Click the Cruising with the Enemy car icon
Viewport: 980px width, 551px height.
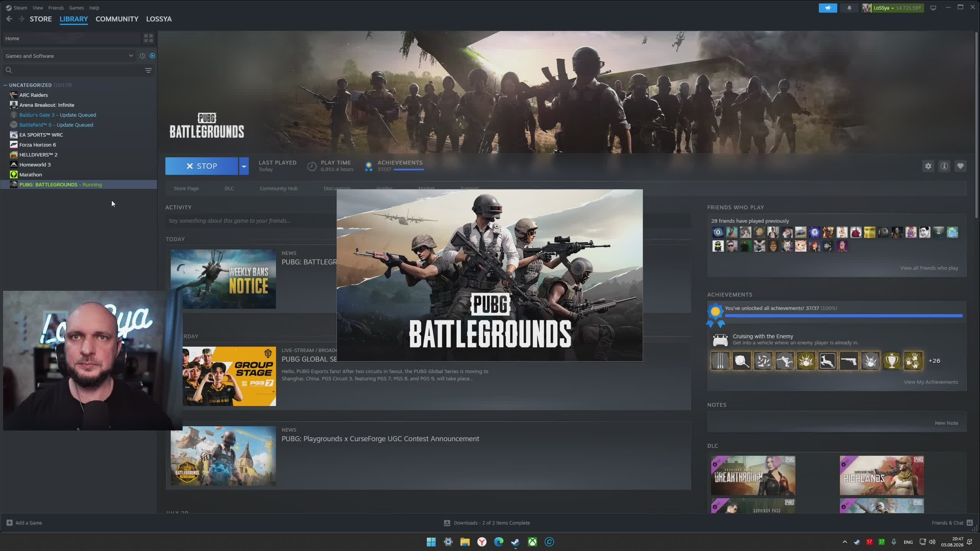pyautogui.click(x=720, y=339)
